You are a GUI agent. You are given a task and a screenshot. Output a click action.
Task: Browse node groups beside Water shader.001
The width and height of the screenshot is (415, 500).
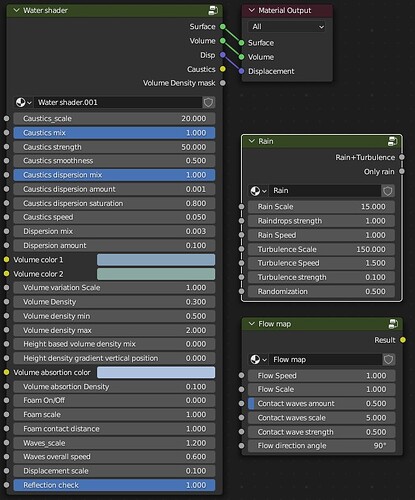coord(23,102)
